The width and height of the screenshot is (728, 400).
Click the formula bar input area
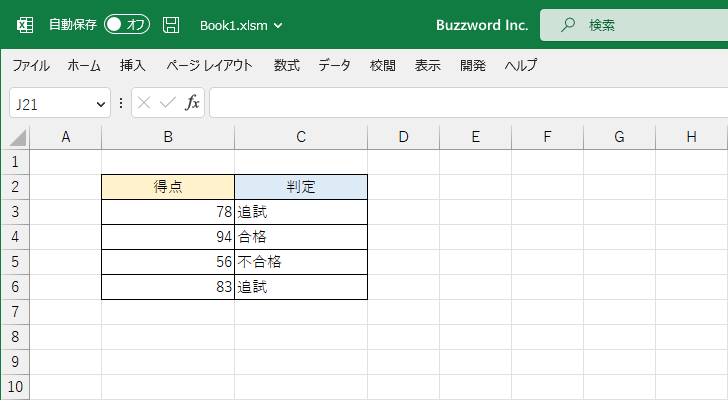[468, 103]
